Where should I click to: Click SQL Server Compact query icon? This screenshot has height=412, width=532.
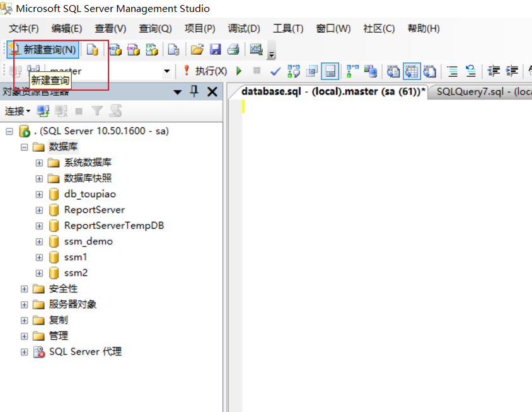tap(174, 50)
